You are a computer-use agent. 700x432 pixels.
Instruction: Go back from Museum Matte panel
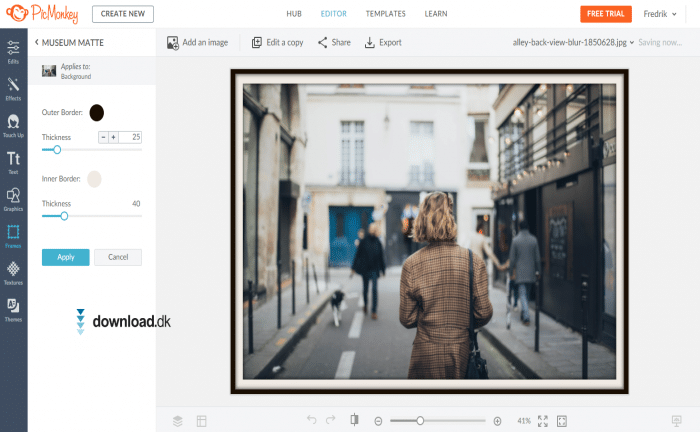click(37, 43)
